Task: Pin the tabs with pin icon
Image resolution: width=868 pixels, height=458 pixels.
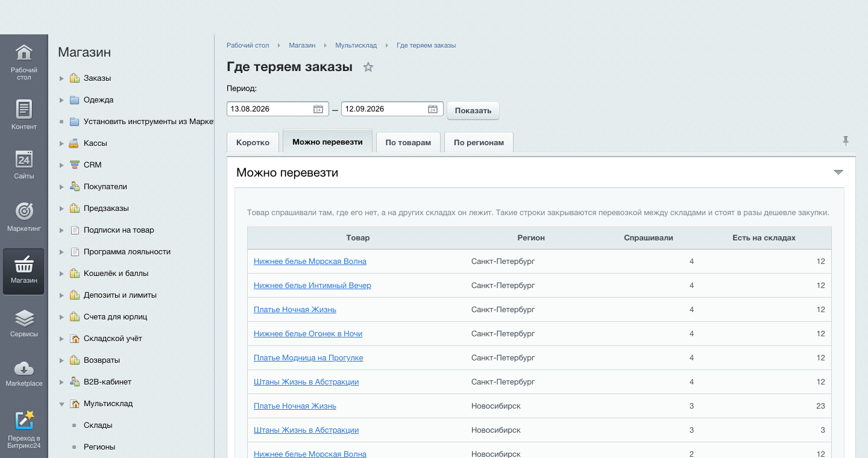Action: pos(846,141)
